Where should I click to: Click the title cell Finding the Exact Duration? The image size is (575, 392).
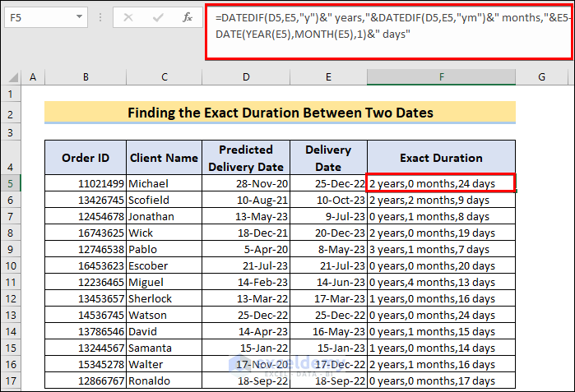pyautogui.click(x=280, y=113)
